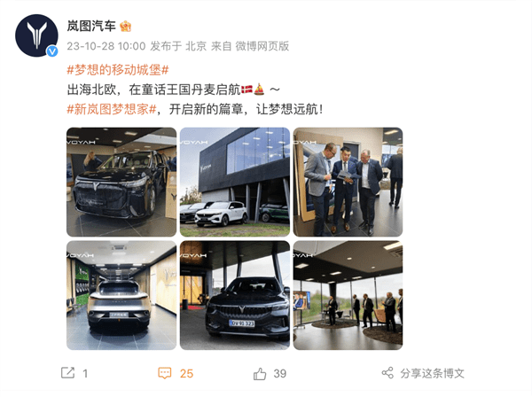This screenshot has height=397, width=532.
Task: Open the #梦想的移动城堡# hashtag
Action: point(118,70)
